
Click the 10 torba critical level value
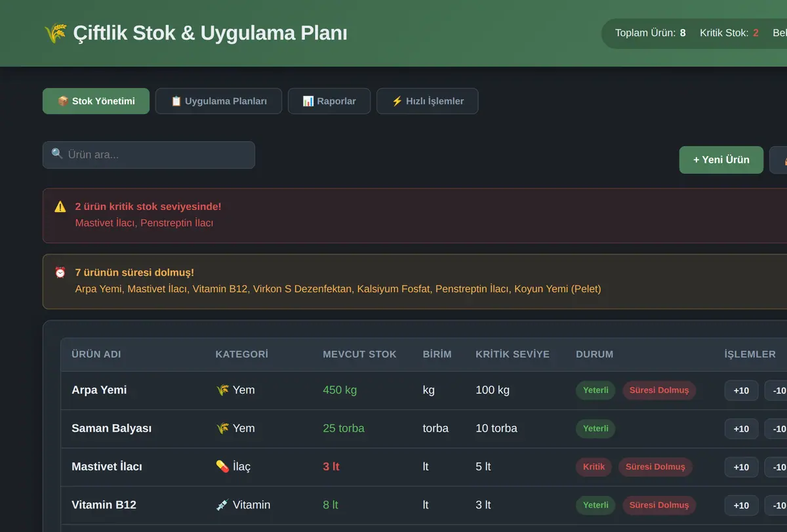tap(496, 428)
